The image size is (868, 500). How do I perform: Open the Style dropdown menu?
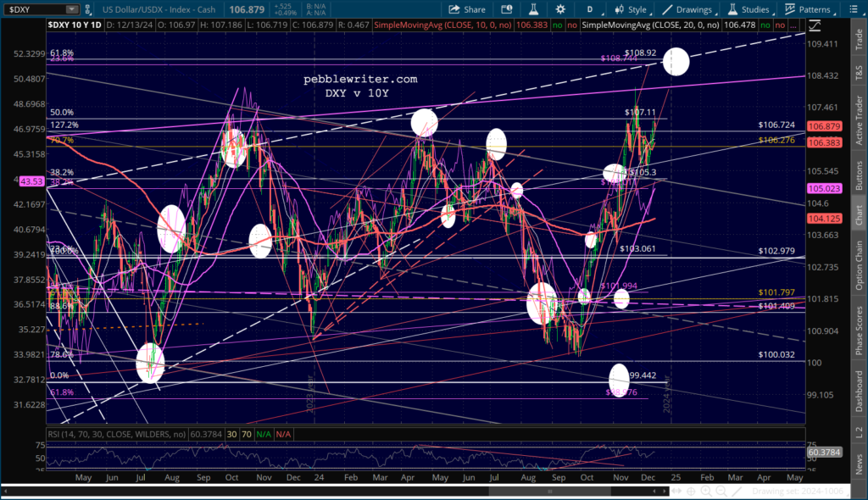click(630, 9)
